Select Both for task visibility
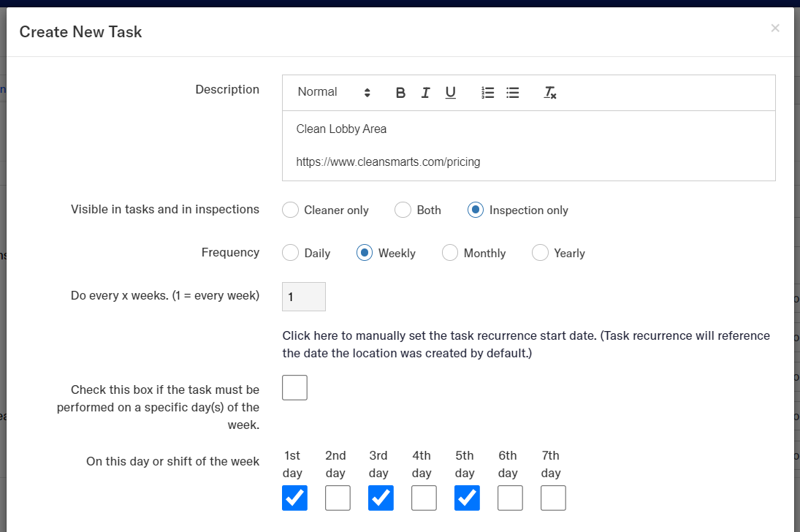The width and height of the screenshot is (800, 532). [x=403, y=210]
